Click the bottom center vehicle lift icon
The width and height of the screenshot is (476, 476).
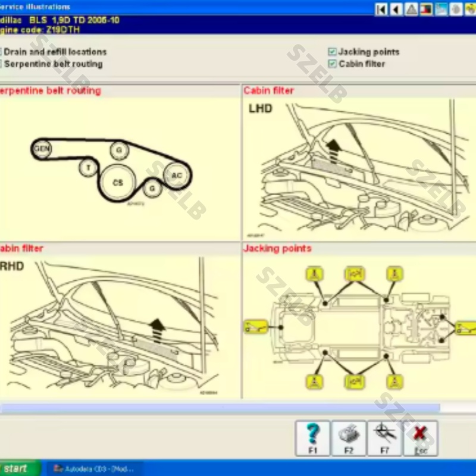click(354, 382)
